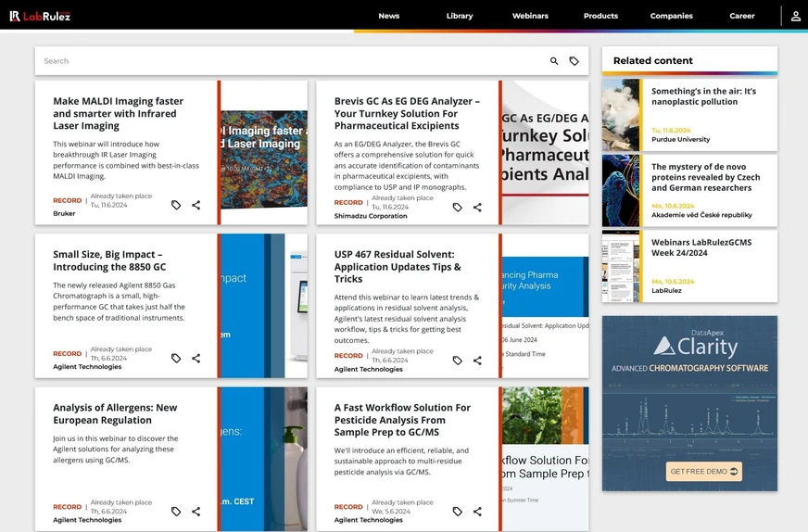Image resolution: width=808 pixels, height=532 pixels.
Task: Click Agilent Technologies on Allergens card
Action: (87, 520)
